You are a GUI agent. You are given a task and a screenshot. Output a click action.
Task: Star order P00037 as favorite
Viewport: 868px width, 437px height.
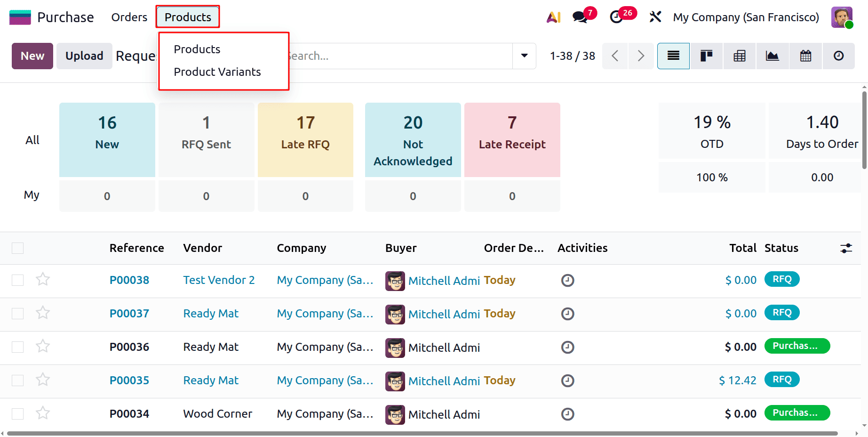click(x=42, y=312)
